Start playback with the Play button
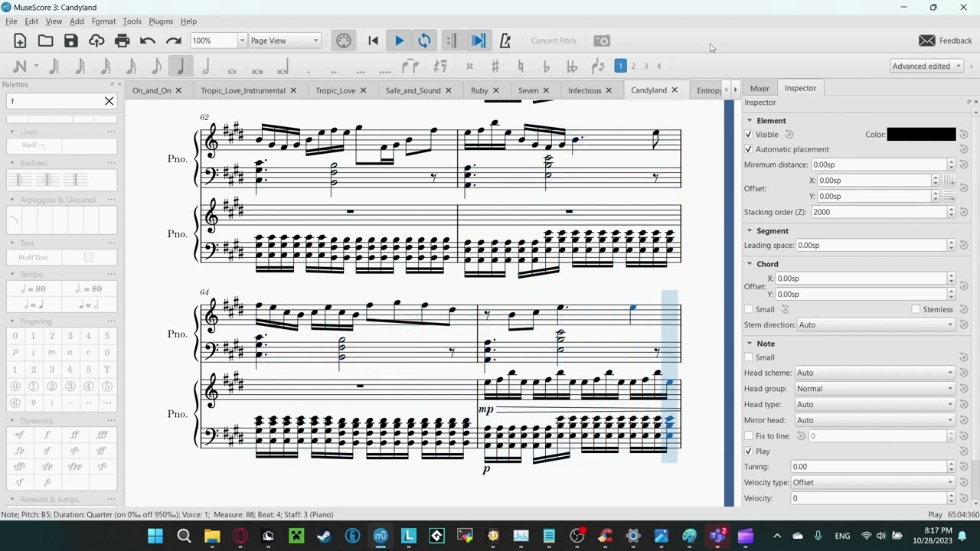 pos(399,41)
